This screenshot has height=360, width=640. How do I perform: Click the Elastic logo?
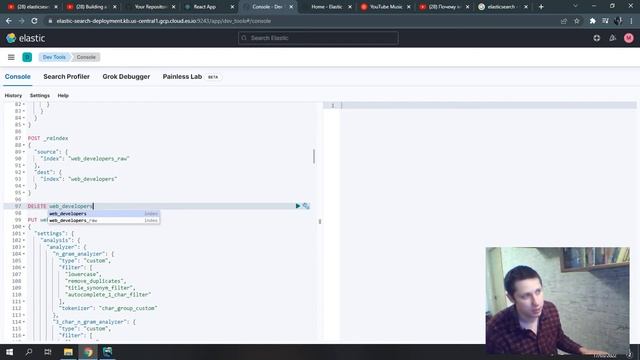coord(25,38)
